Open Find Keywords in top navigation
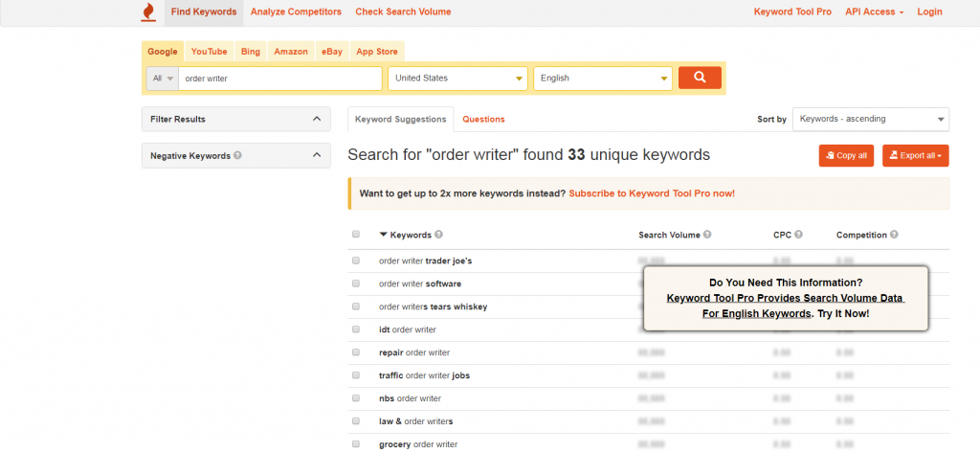 [x=204, y=11]
